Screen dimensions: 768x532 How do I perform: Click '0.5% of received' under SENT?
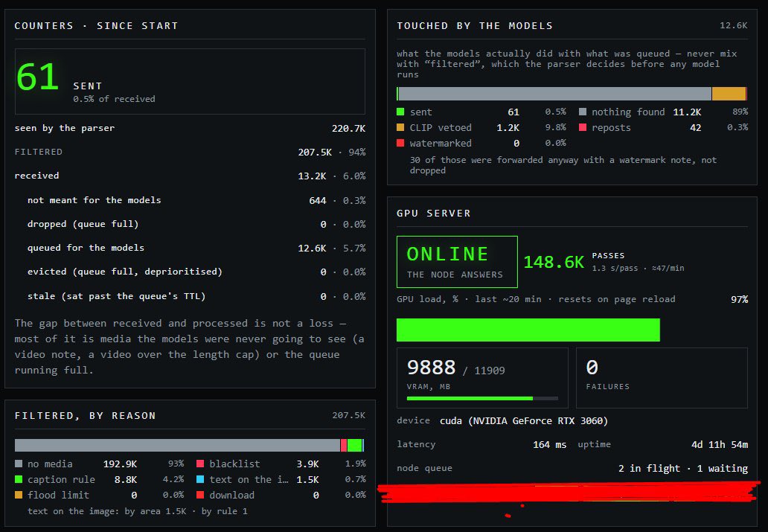tap(114, 98)
